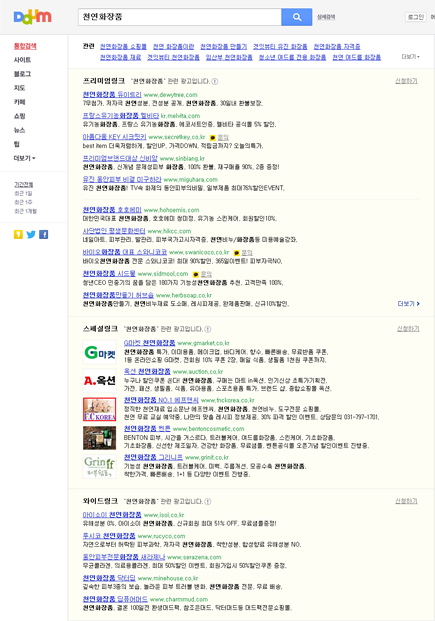The height and width of the screenshot is (621, 435).
Task: Open the auction.co.kr ad title link
Action: click(x=147, y=371)
